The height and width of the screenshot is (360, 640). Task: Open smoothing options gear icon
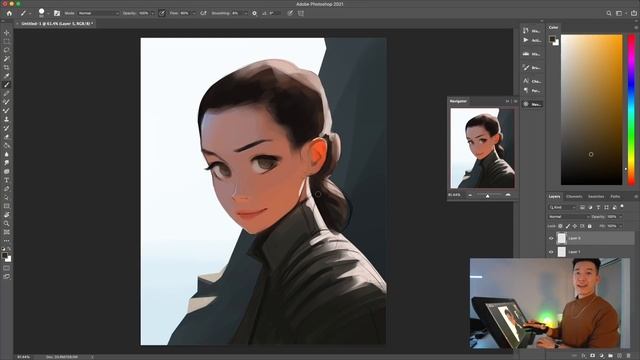(x=254, y=13)
